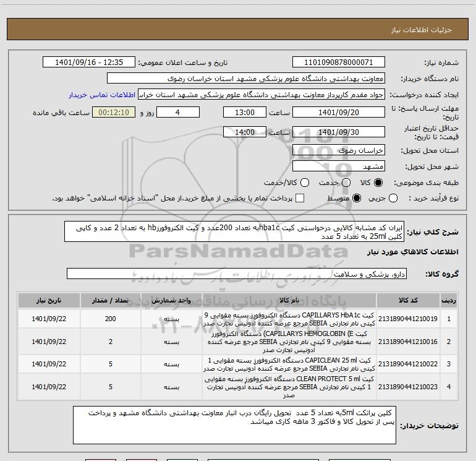476x461 pixels.
Task: Click the تاریخ نیاز column header
Action: [x=49, y=300]
